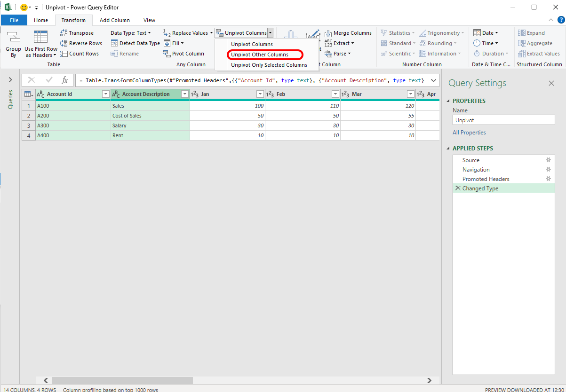Viewport: 566px width, 392px height.
Task: Click the ABC type icon of Account Id
Action: click(41, 94)
